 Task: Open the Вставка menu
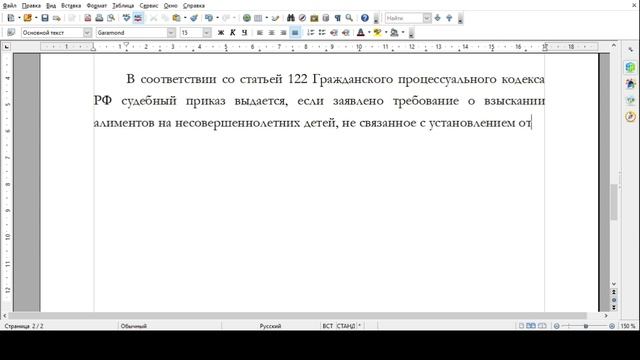(x=71, y=6)
